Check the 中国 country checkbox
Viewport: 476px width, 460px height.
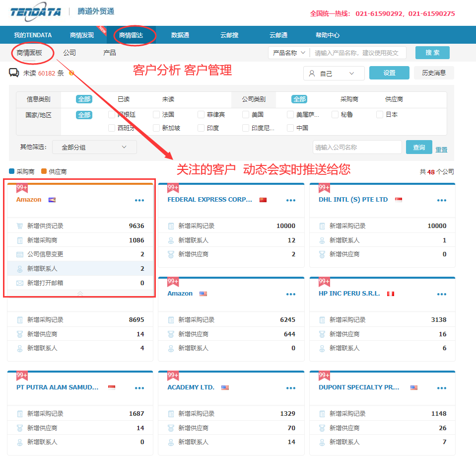[x=289, y=128]
